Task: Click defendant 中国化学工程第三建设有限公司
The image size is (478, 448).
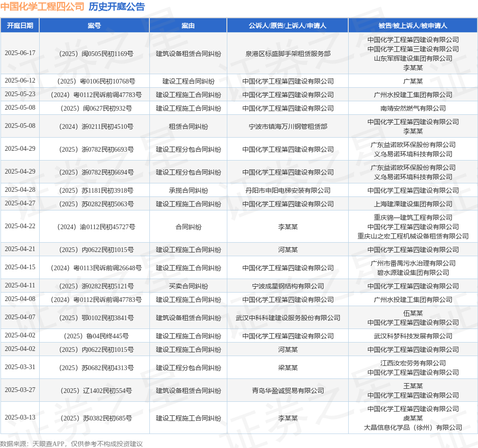Action: coord(413,49)
